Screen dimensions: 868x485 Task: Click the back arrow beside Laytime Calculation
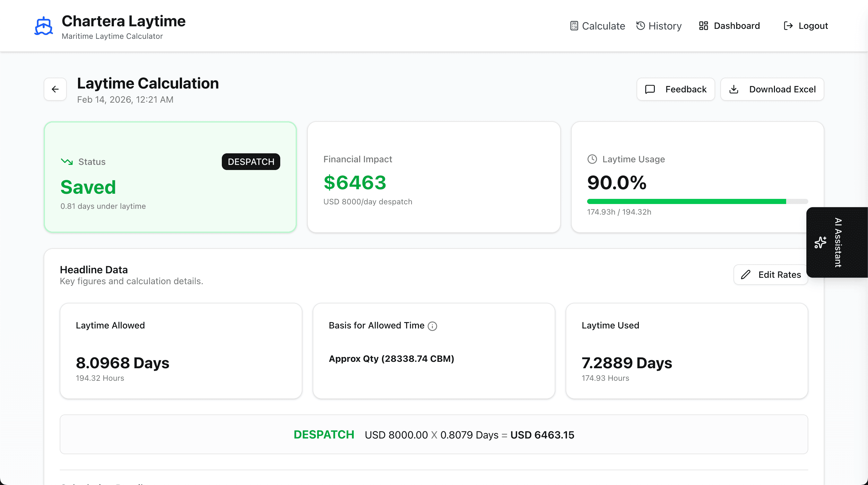pos(55,89)
